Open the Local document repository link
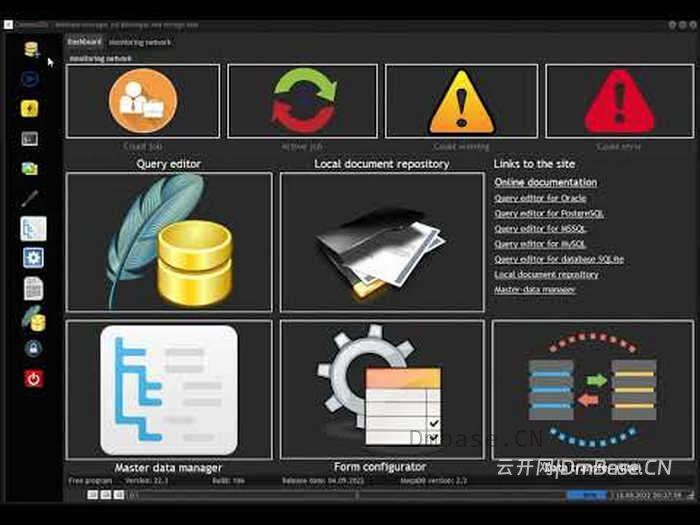Screen dimensions: 700x525 pyautogui.click(x=546, y=274)
